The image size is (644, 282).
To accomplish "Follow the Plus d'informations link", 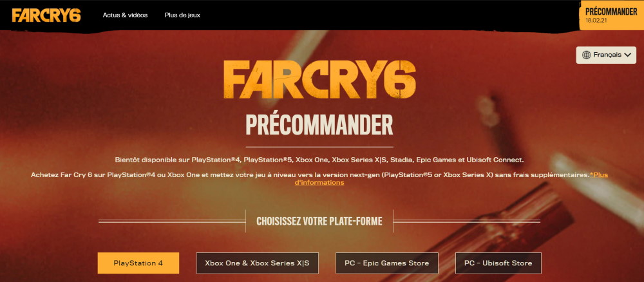I will tap(451, 178).
